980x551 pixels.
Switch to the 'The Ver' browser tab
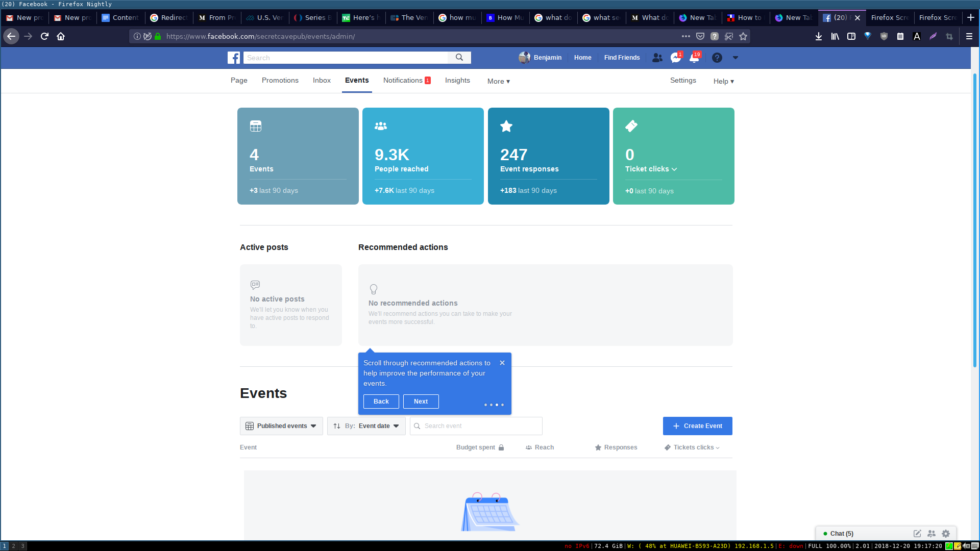[x=409, y=17]
